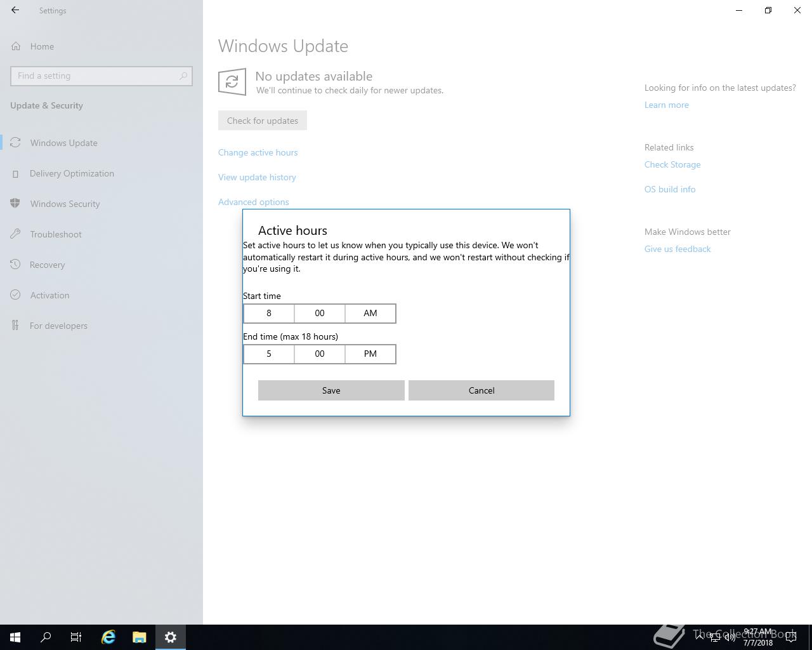Change the start time minutes field

(320, 313)
